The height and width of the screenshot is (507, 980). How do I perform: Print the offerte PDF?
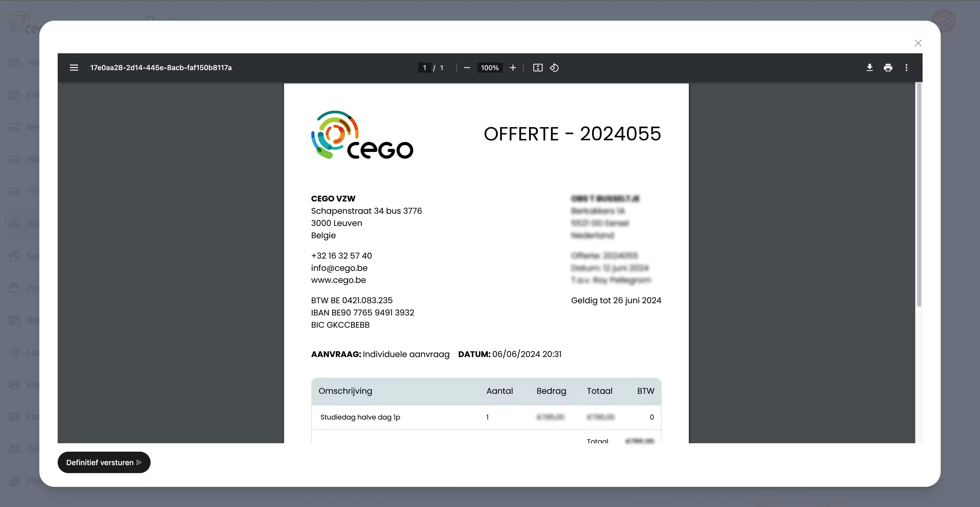point(888,68)
